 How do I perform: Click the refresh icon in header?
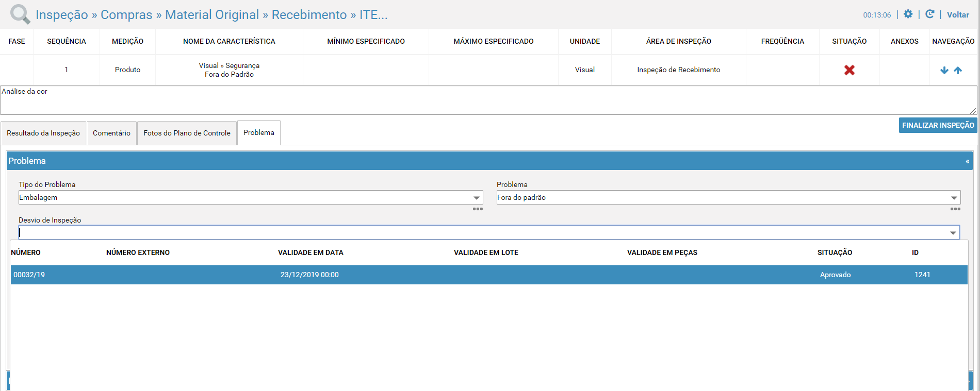point(930,14)
